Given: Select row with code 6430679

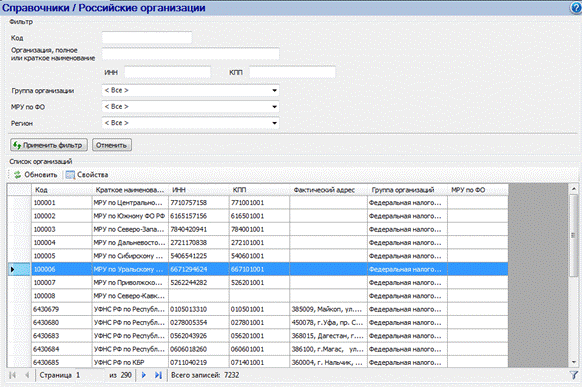Looking at the screenshot, I should [258, 309].
